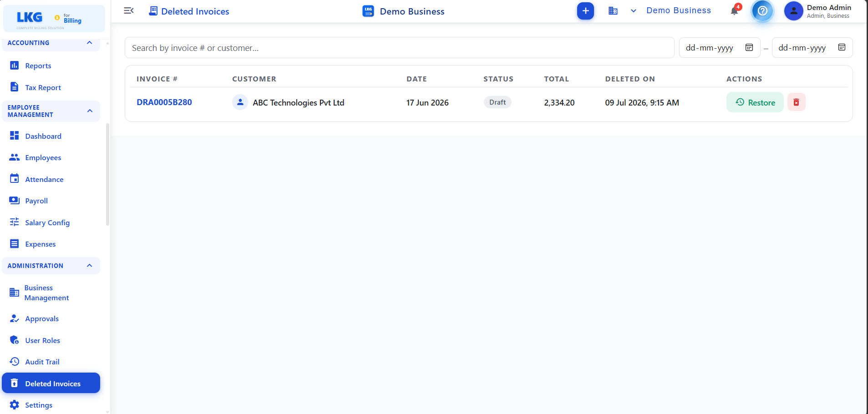Click the Business Management building icon
The width and height of the screenshot is (868, 414).
[15, 293]
